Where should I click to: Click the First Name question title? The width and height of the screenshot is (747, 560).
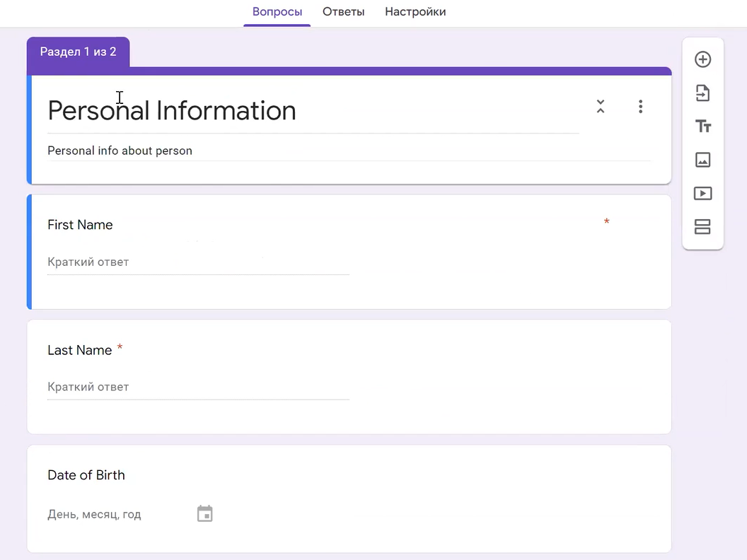coord(80,225)
